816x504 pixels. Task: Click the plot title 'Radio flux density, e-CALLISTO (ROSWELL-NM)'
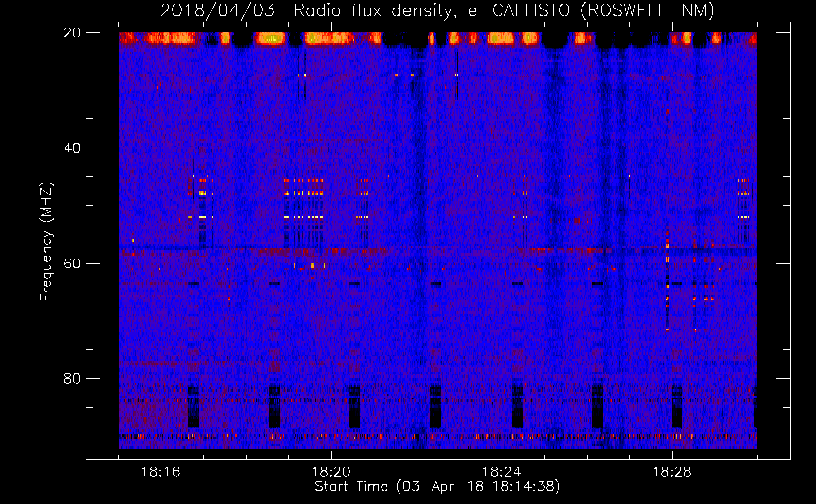click(x=504, y=10)
